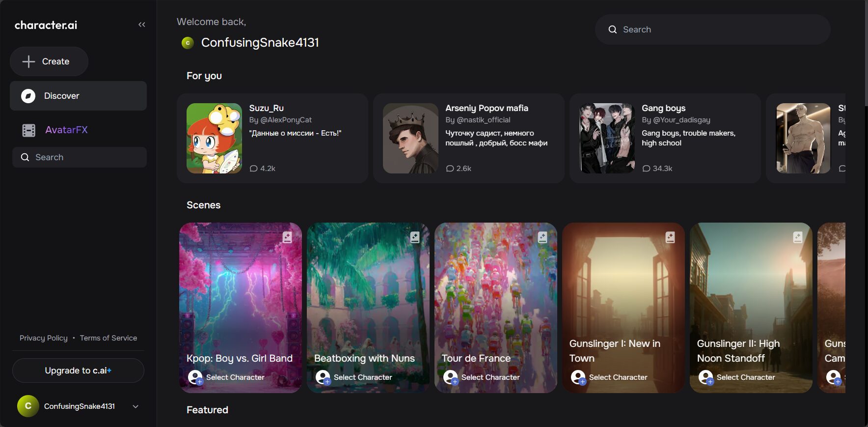Select Character on Kpop: Boy vs. Girl Band
Screen dimensions: 868x427
[235, 377]
